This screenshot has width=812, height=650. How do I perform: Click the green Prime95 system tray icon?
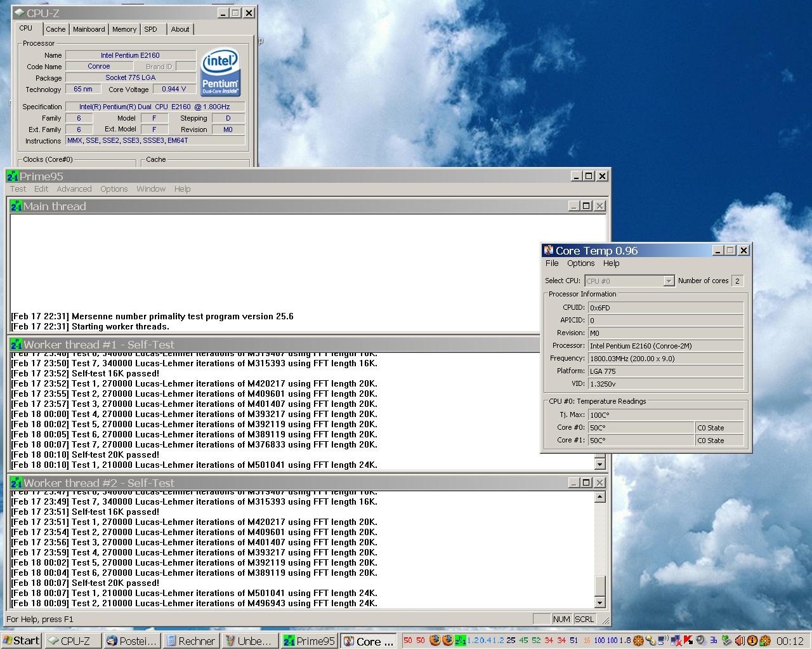(x=460, y=640)
